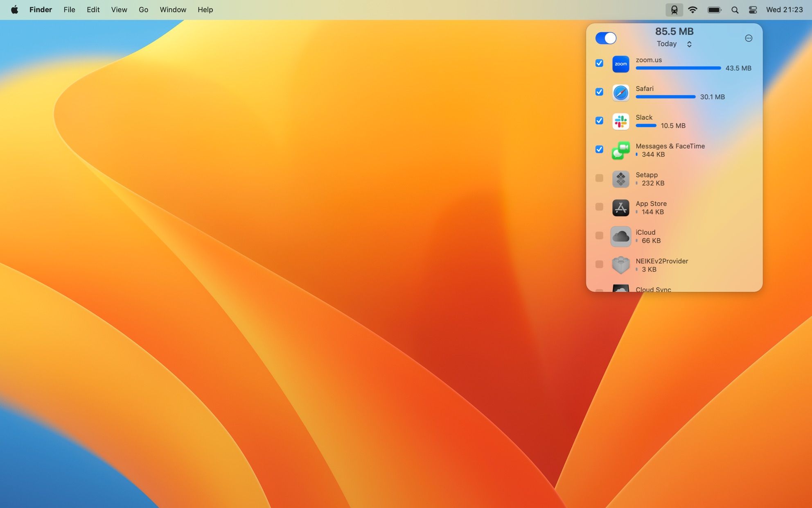
Task: Click the iCloud cloud icon
Action: pyautogui.click(x=620, y=236)
